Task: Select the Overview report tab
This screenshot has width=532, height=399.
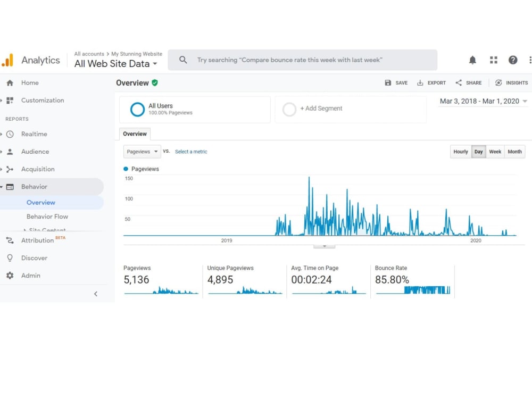Action: (x=135, y=134)
